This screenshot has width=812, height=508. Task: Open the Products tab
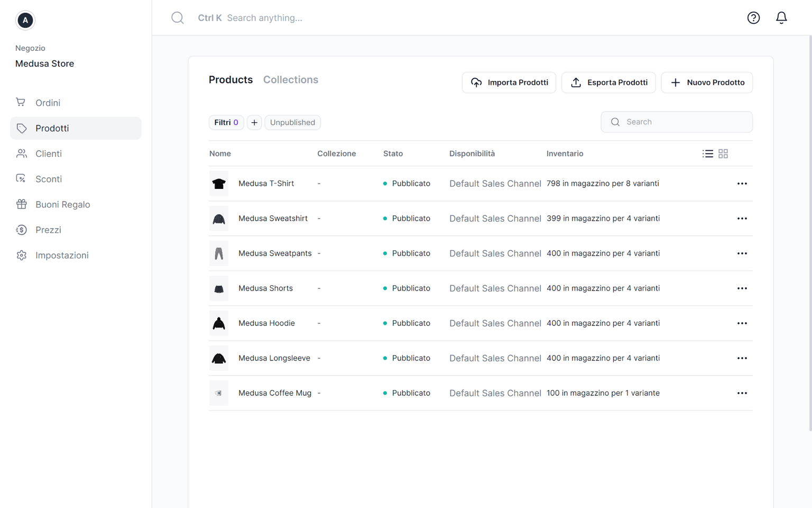[x=230, y=79]
